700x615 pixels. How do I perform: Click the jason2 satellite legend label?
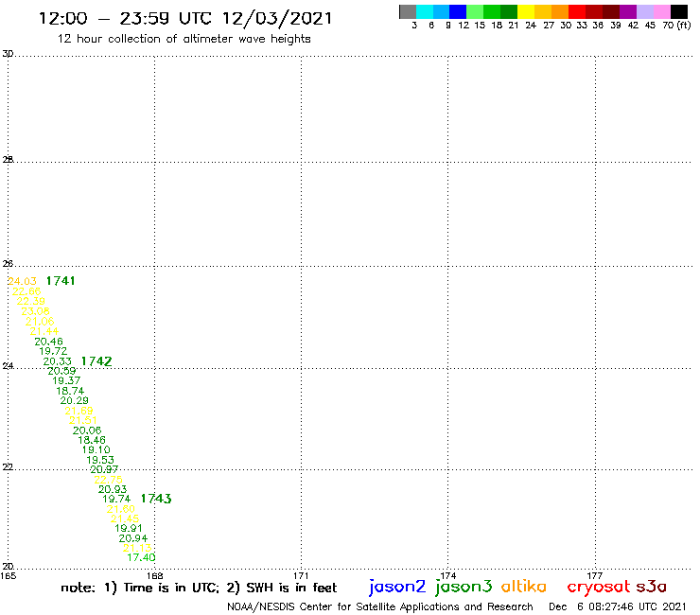(397, 587)
